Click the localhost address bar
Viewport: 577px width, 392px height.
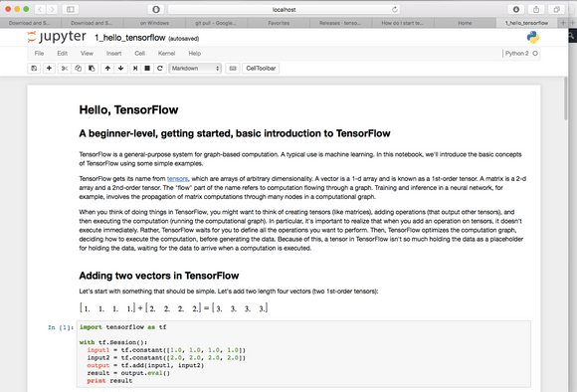[x=284, y=10]
